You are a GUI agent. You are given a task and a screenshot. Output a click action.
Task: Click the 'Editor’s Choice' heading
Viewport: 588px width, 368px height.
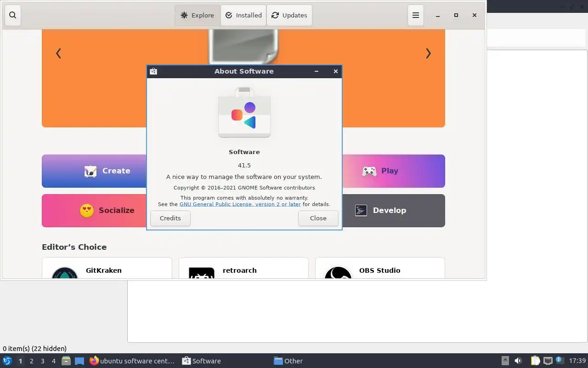click(74, 247)
